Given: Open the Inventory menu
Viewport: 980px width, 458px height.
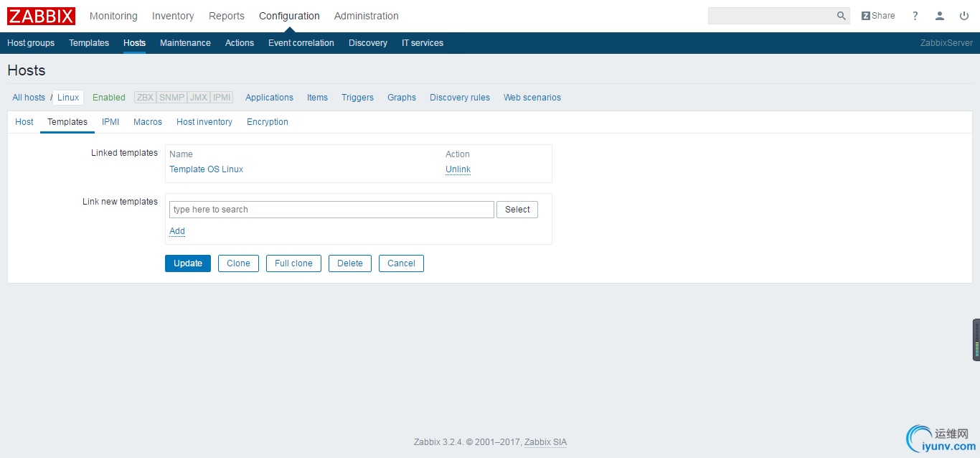Looking at the screenshot, I should (x=173, y=16).
